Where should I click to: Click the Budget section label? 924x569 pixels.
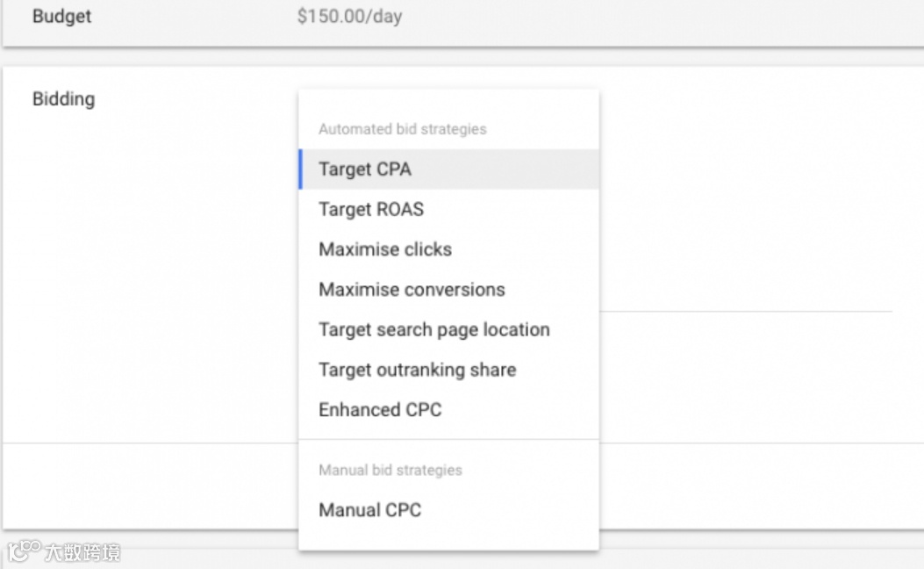point(61,17)
